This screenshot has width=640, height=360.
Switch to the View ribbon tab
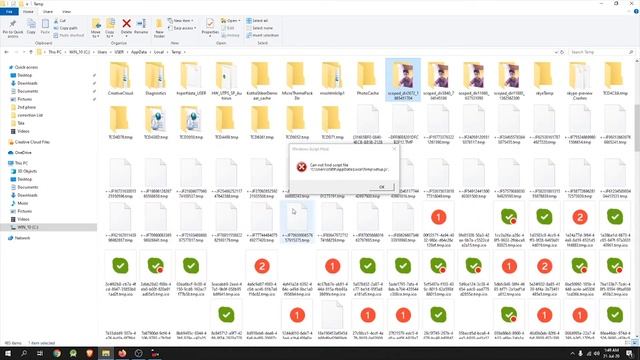click(x=67, y=11)
